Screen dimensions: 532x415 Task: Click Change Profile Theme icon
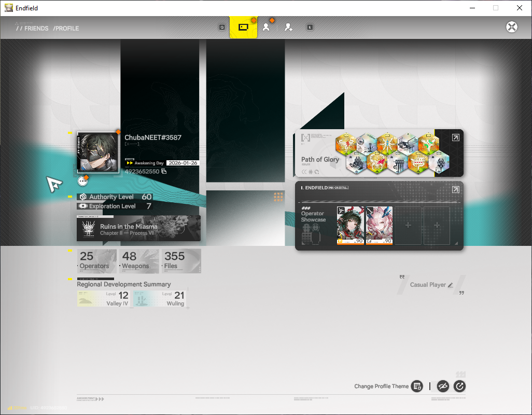(417, 386)
